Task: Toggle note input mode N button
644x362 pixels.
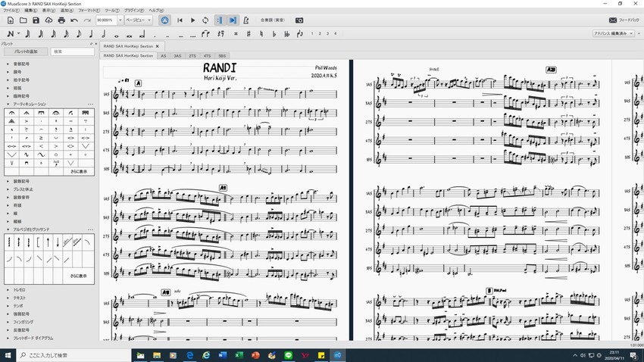Action: click(x=11, y=33)
